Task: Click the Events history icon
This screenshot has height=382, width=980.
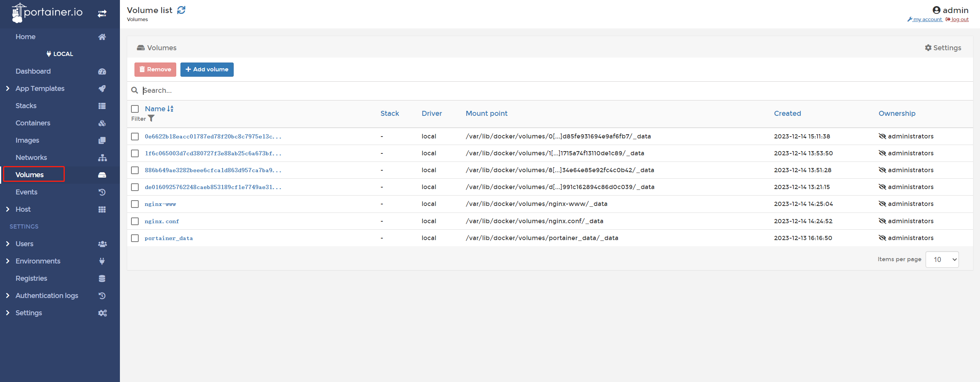Action: 102,192
